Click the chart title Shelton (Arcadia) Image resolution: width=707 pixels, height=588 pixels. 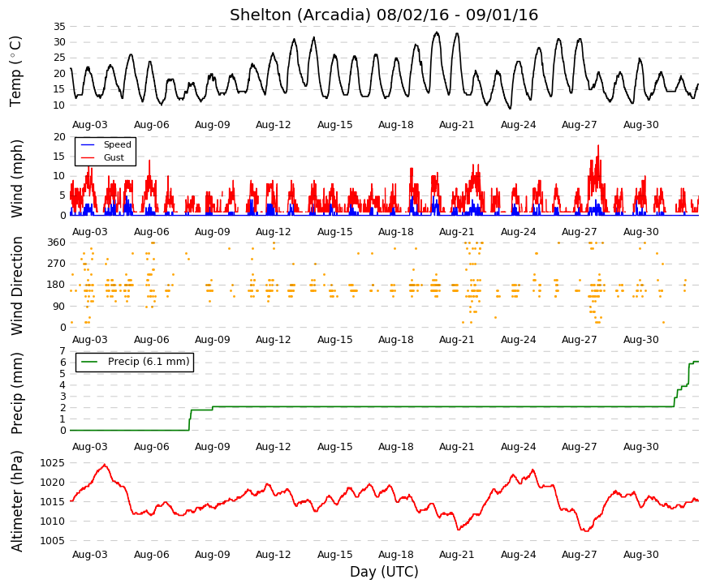(x=301, y=15)
